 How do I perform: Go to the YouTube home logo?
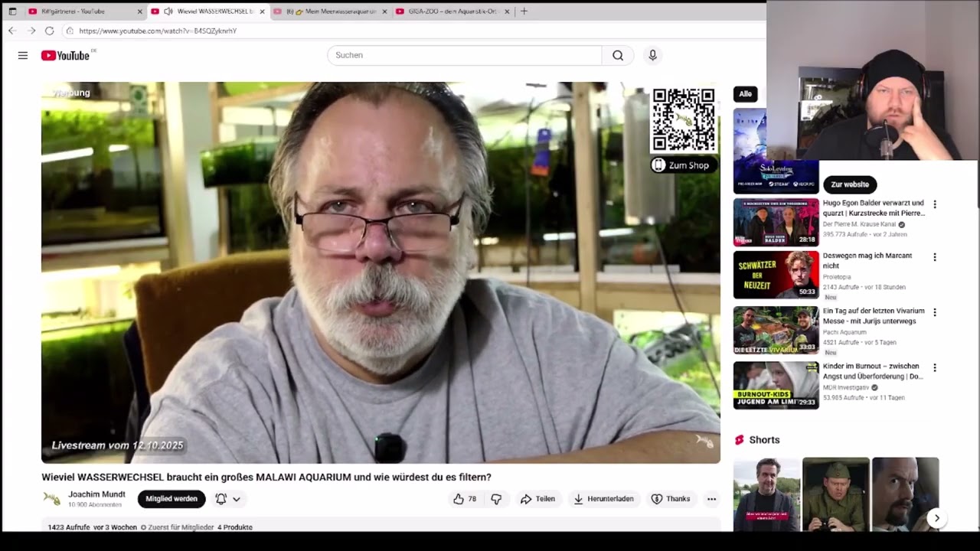66,55
